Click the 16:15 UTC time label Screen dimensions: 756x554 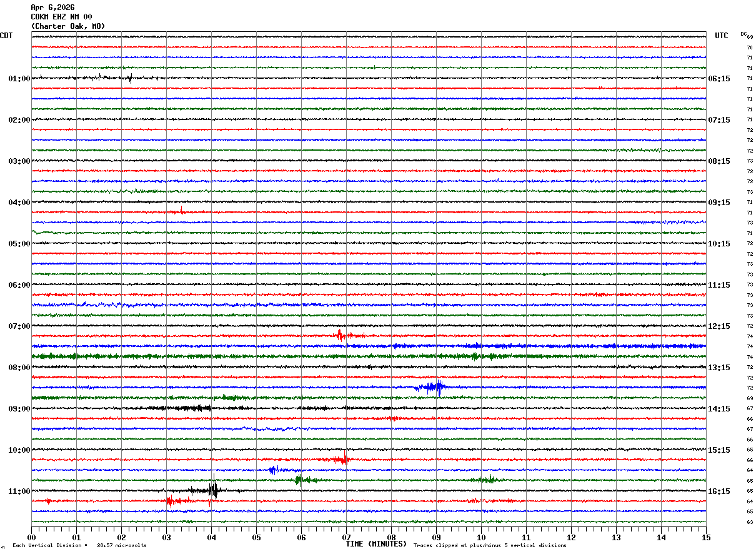pyautogui.click(x=719, y=491)
